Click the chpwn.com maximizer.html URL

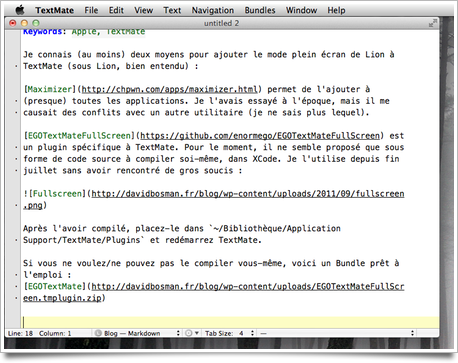coord(170,89)
